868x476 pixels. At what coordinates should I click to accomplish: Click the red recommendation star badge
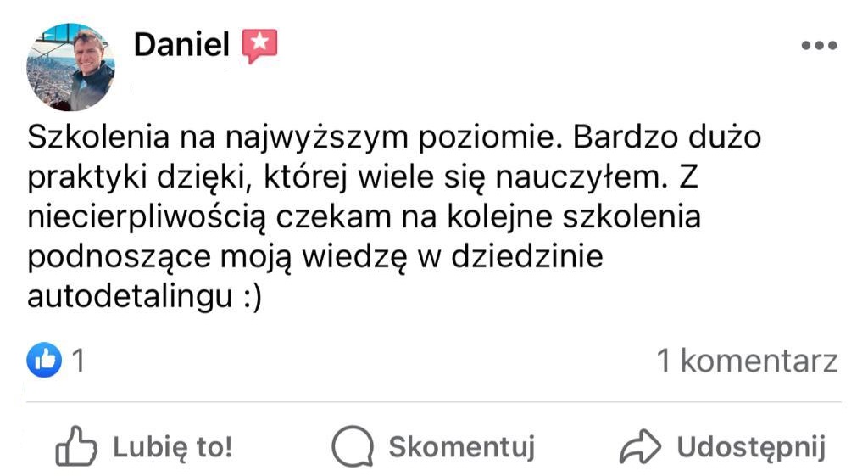(259, 45)
